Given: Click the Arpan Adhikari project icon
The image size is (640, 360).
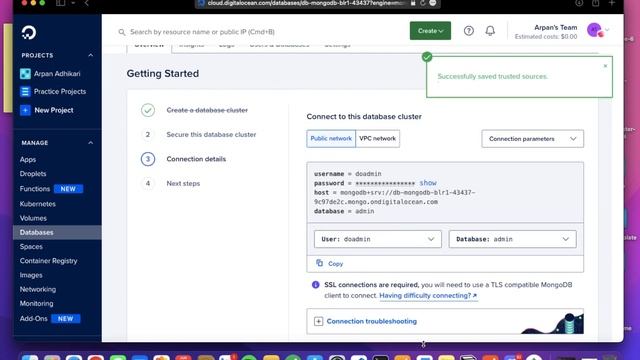Looking at the screenshot, I should pos(25,73).
